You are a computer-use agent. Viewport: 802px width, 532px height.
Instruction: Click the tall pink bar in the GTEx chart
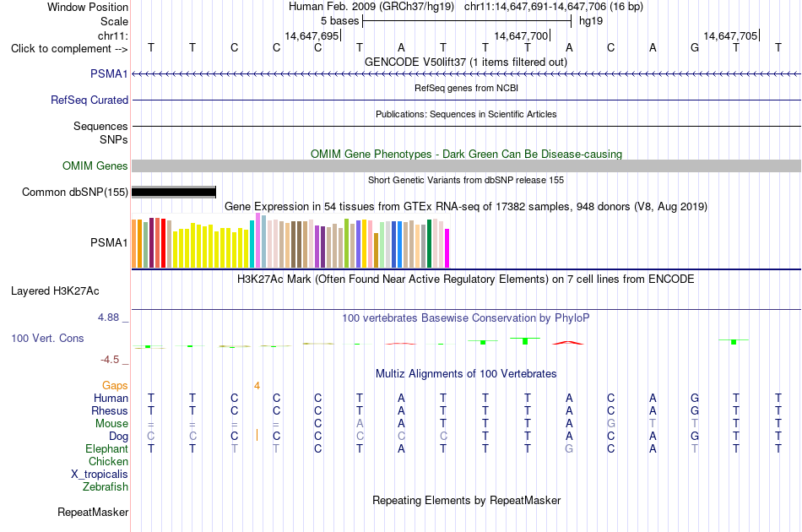(257, 241)
